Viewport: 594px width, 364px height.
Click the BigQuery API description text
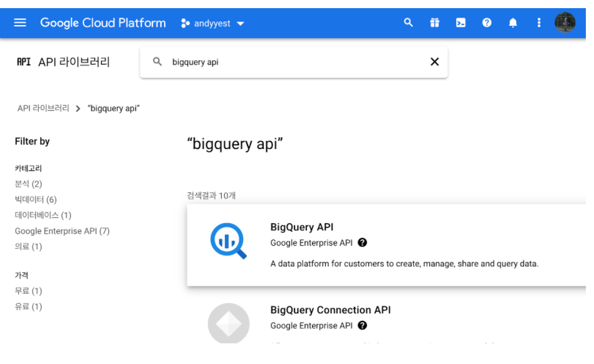click(x=404, y=264)
